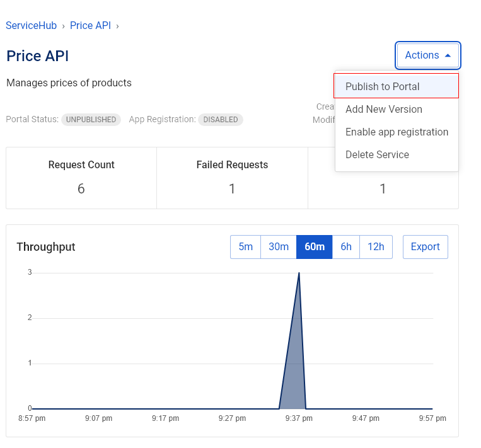Image resolution: width=481 pixels, height=448 pixels.
Task: Click the Throughput chart title
Action: (x=46, y=247)
